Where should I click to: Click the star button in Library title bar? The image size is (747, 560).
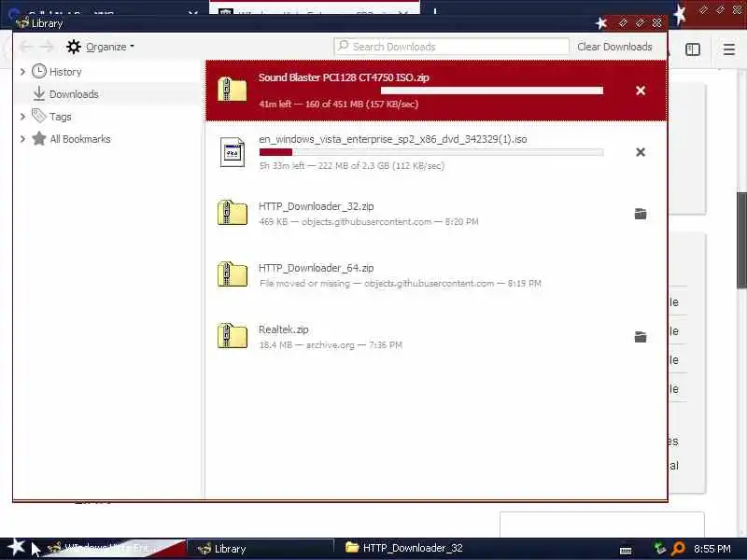click(x=601, y=22)
